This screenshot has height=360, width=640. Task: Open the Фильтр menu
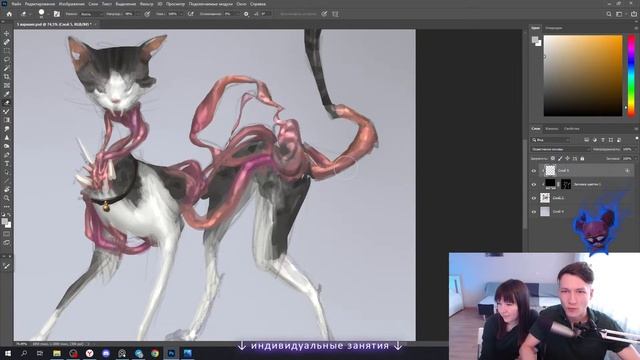(147, 4)
